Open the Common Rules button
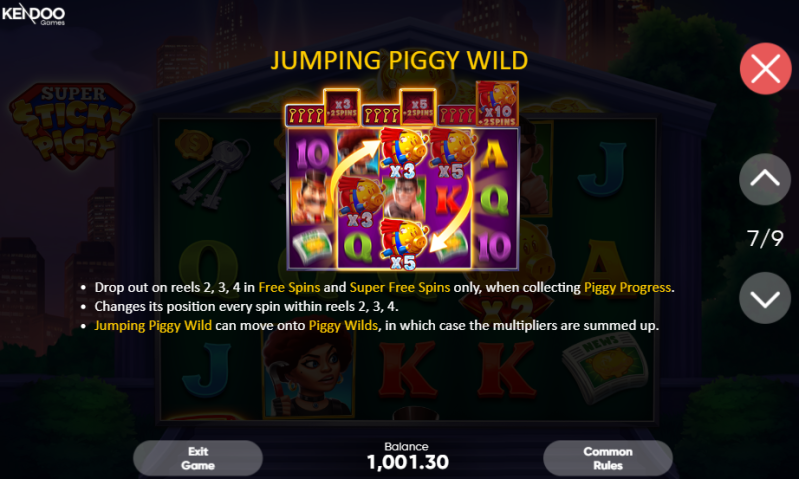 (x=607, y=458)
